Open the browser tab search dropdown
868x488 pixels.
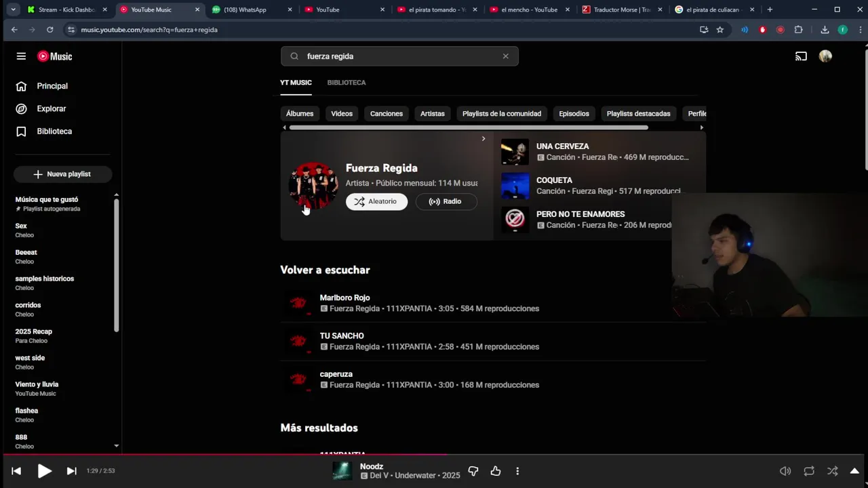coord(13,9)
